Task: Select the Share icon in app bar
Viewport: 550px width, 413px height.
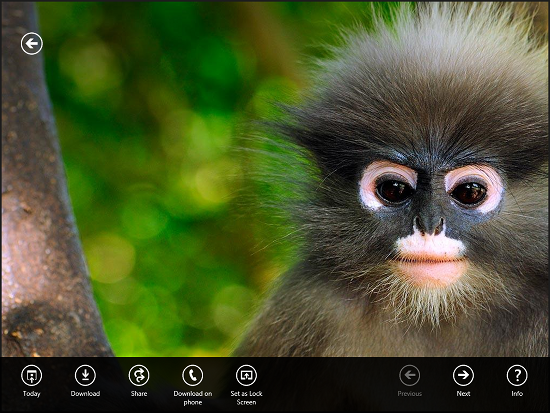Action: pos(139,375)
